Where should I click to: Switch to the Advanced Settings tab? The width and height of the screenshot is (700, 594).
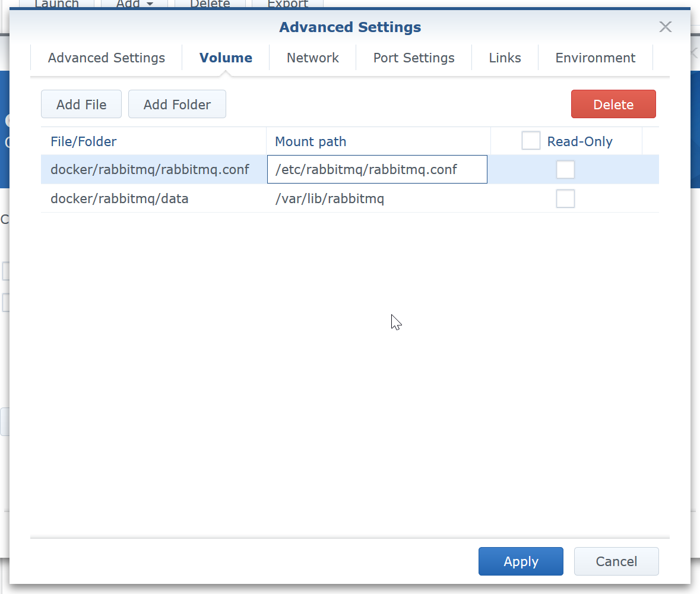[x=106, y=58]
